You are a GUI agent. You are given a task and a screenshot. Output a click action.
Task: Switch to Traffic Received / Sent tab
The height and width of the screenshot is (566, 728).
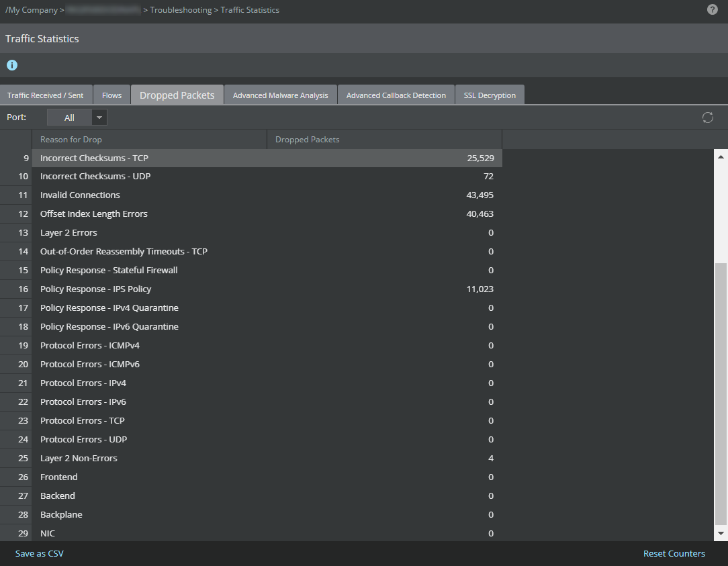click(x=46, y=95)
